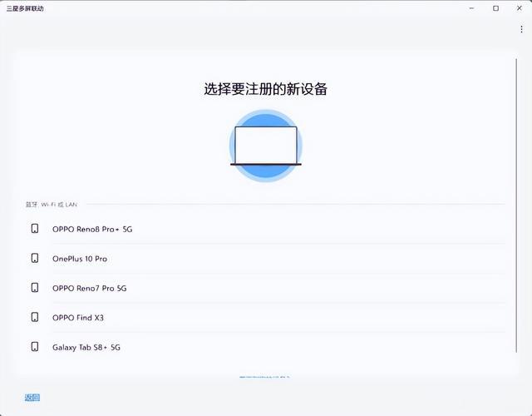Click the laptop illustration in blue circle
The width and height of the screenshot is (532, 416).
(266, 146)
